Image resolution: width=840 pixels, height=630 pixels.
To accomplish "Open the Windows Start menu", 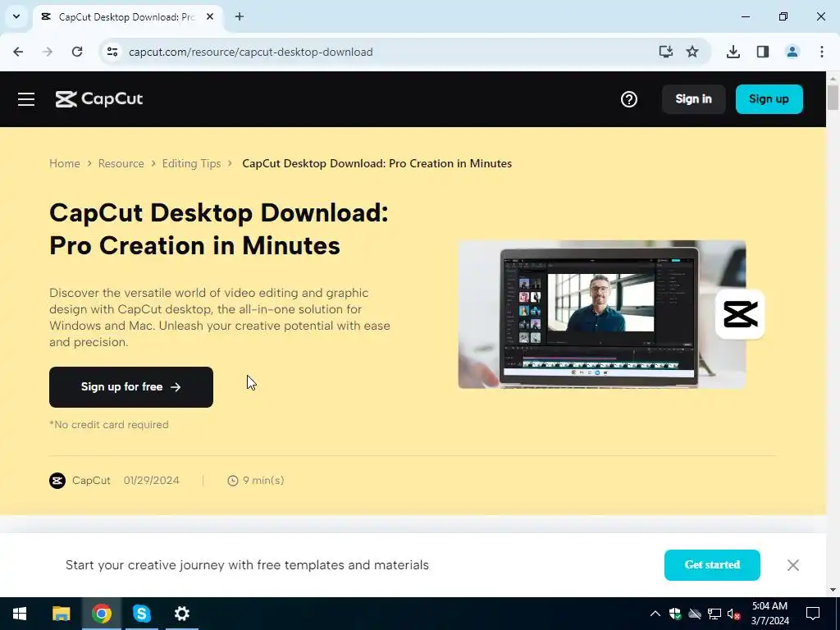I will (x=20, y=614).
